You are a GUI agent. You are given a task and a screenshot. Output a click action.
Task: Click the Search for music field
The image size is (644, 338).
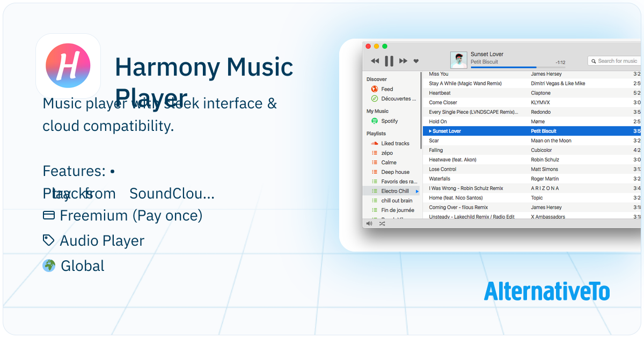tap(615, 61)
